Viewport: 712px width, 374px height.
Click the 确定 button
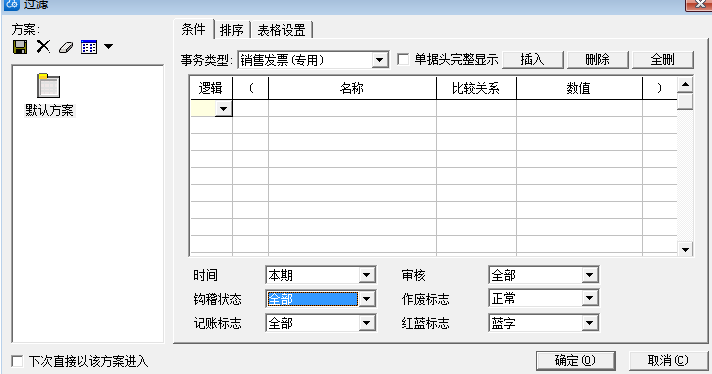pos(575,361)
